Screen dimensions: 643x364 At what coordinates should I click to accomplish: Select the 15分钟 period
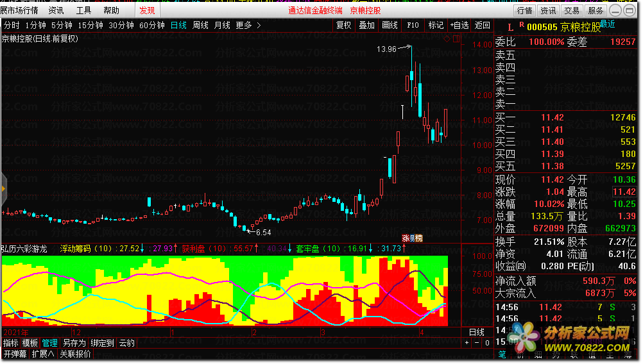coord(90,26)
